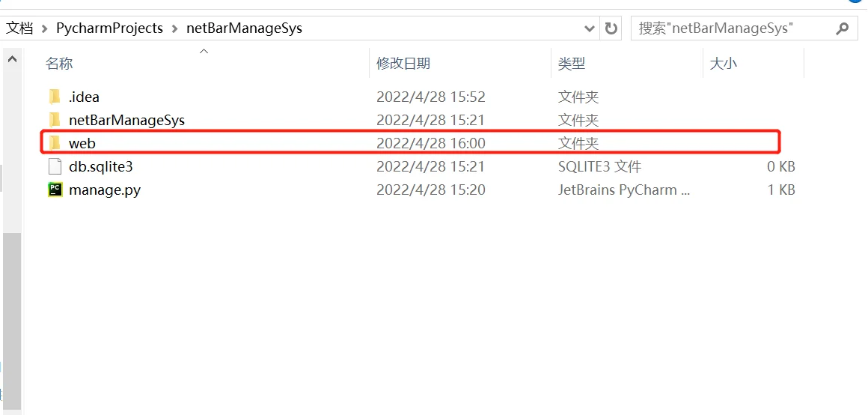Click netBarManageSys in the address path
Screen dimensions: 868x415
(244, 28)
